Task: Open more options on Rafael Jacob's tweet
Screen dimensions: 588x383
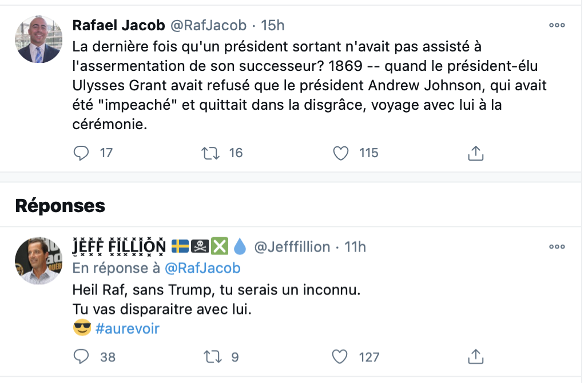Action: pos(557,25)
